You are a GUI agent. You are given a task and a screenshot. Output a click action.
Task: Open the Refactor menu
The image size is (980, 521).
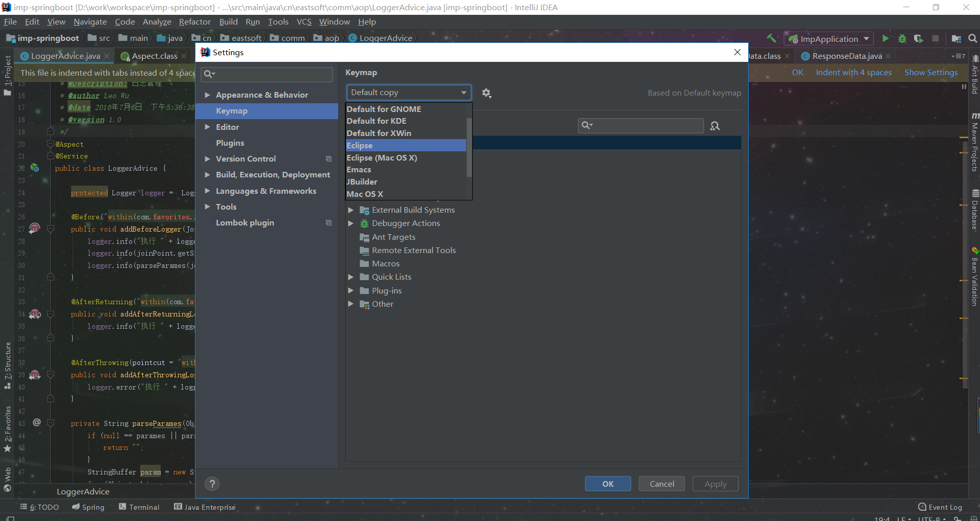tap(194, 22)
